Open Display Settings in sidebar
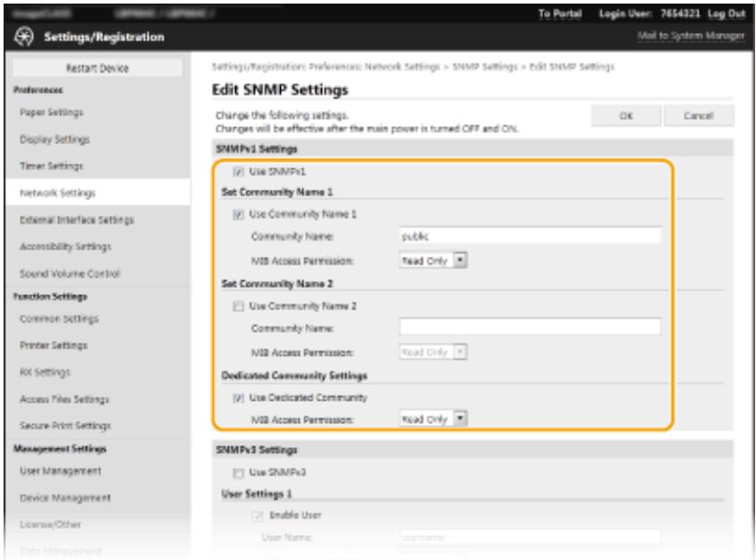This screenshot has width=756, height=560. point(55,140)
